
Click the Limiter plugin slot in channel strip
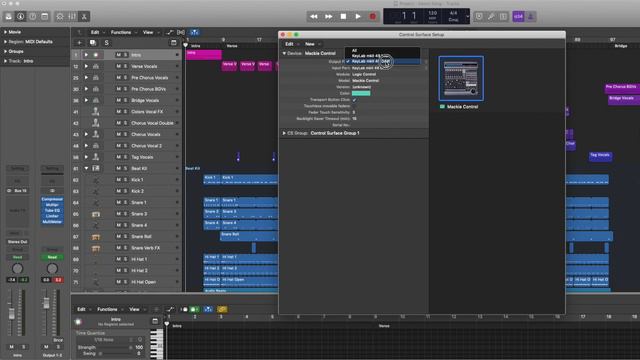point(52,216)
